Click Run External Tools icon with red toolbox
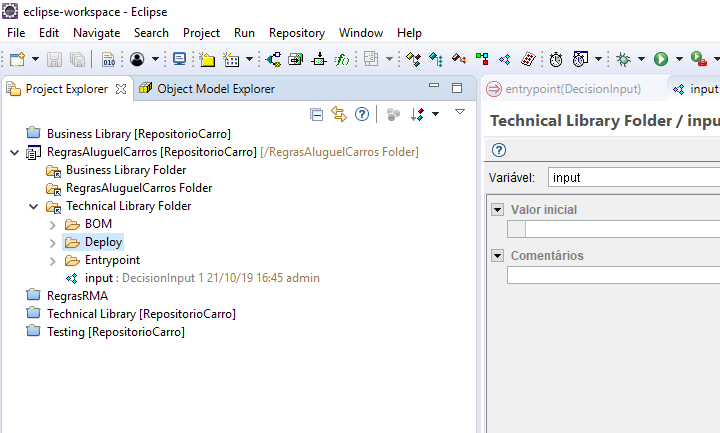The height and width of the screenshot is (433, 720). (x=698, y=59)
